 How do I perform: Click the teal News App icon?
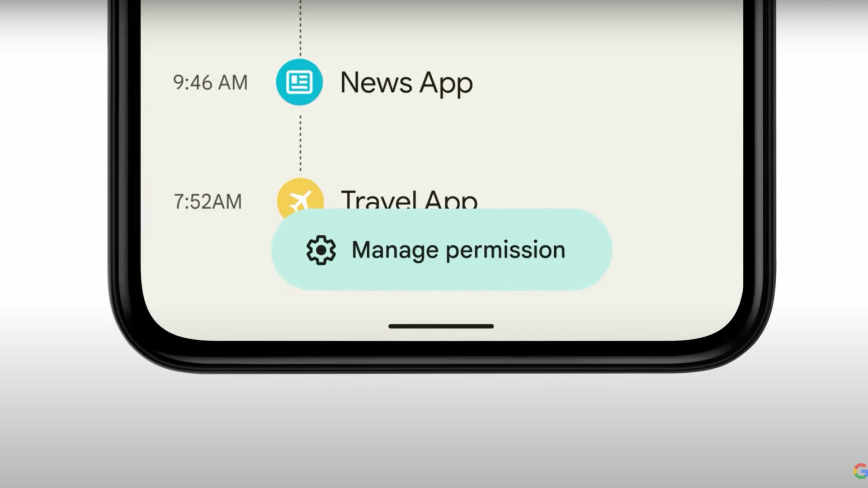click(299, 82)
